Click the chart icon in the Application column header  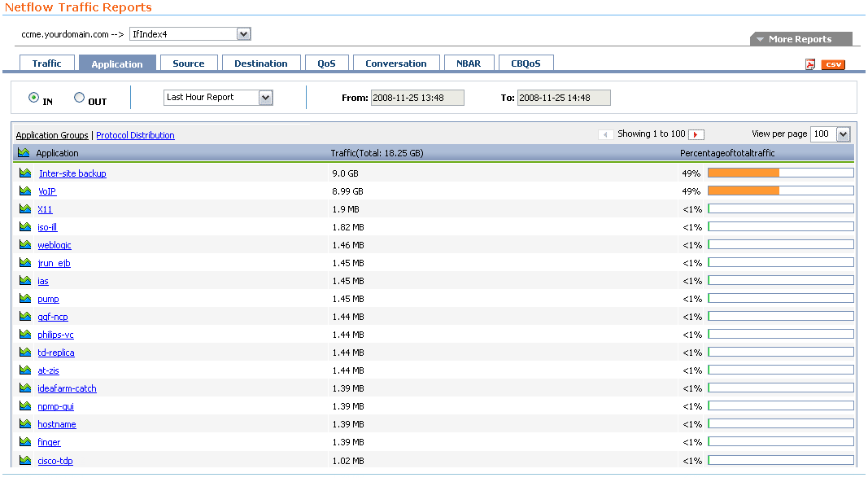[x=24, y=152]
